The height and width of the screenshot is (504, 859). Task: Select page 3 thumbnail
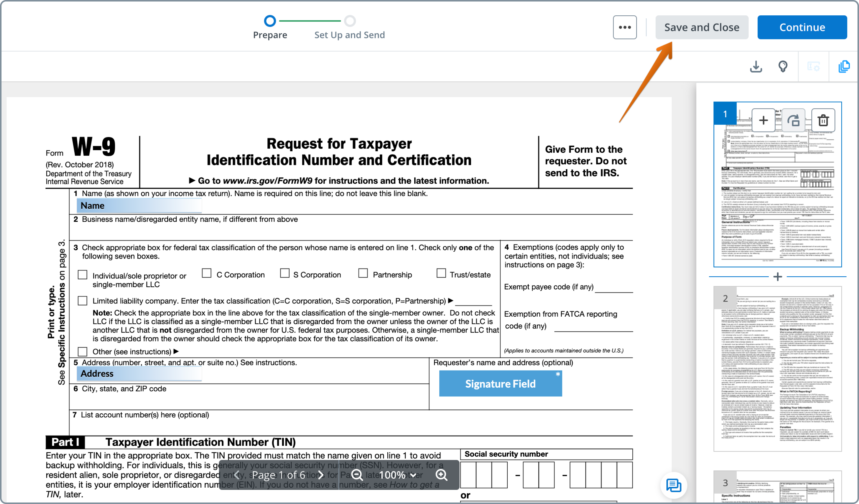tap(778, 487)
